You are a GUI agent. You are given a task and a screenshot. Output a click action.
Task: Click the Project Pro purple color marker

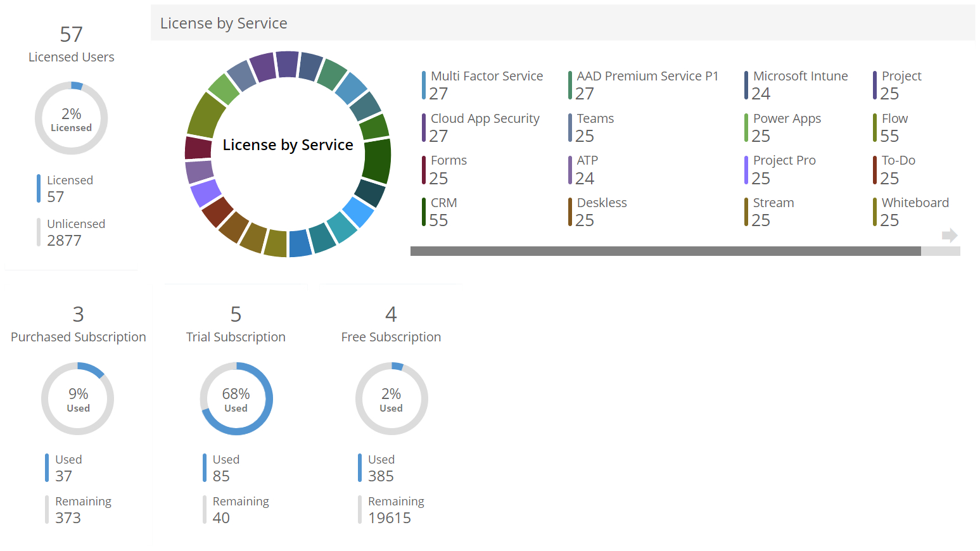coord(746,170)
